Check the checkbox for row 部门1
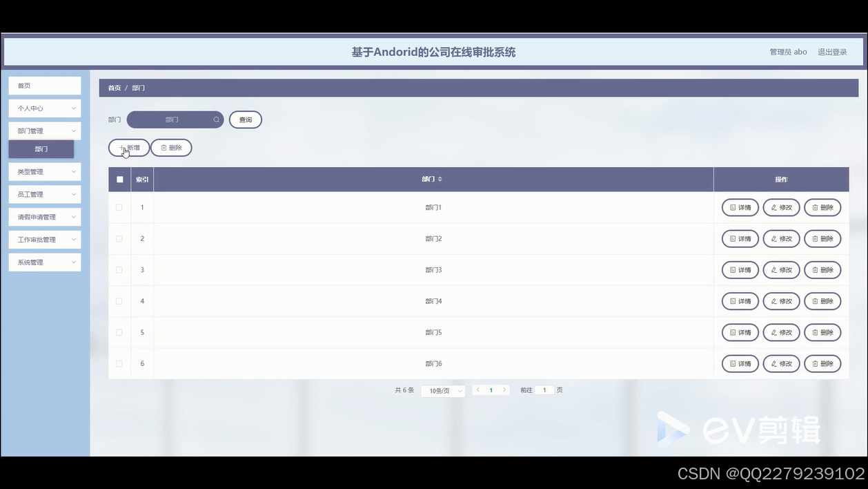The height and width of the screenshot is (489, 868). click(119, 207)
